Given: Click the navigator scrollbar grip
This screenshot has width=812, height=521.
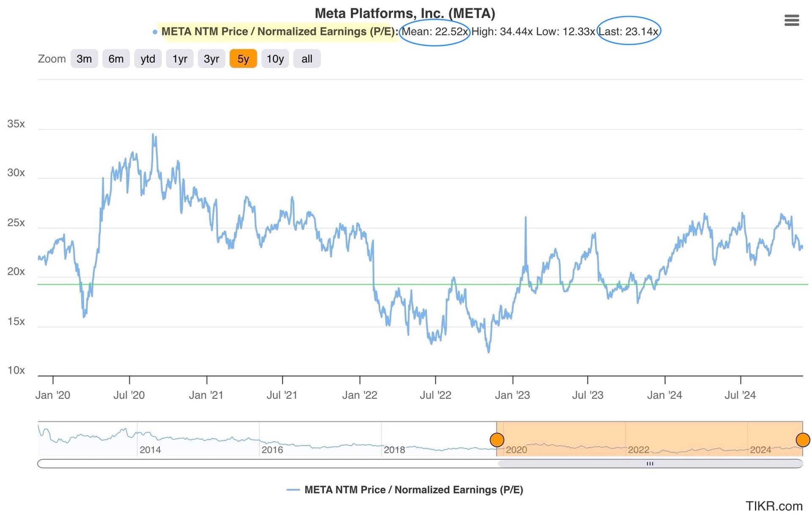Looking at the screenshot, I should [650, 464].
